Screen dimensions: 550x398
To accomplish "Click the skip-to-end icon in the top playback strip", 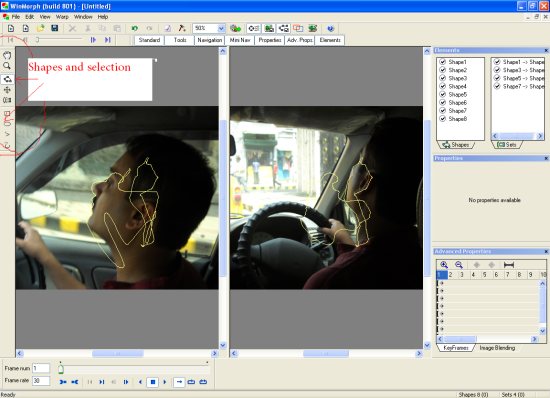I will pos(108,40).
